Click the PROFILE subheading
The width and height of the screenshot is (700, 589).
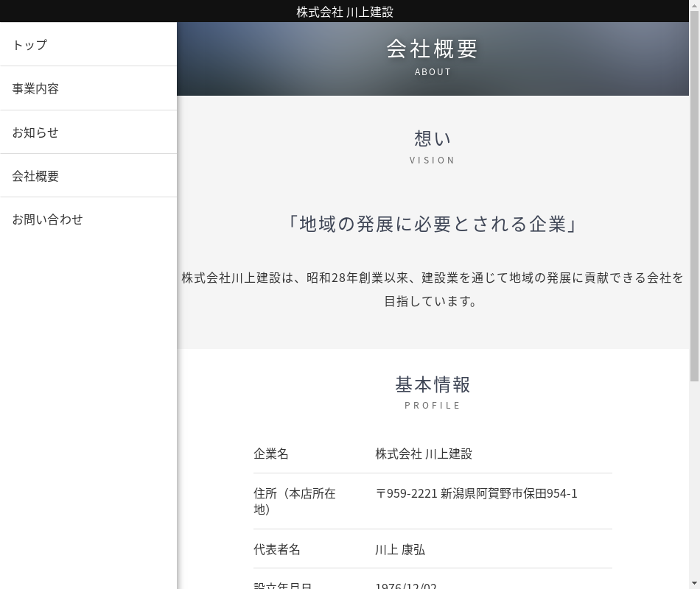point(433,405)
